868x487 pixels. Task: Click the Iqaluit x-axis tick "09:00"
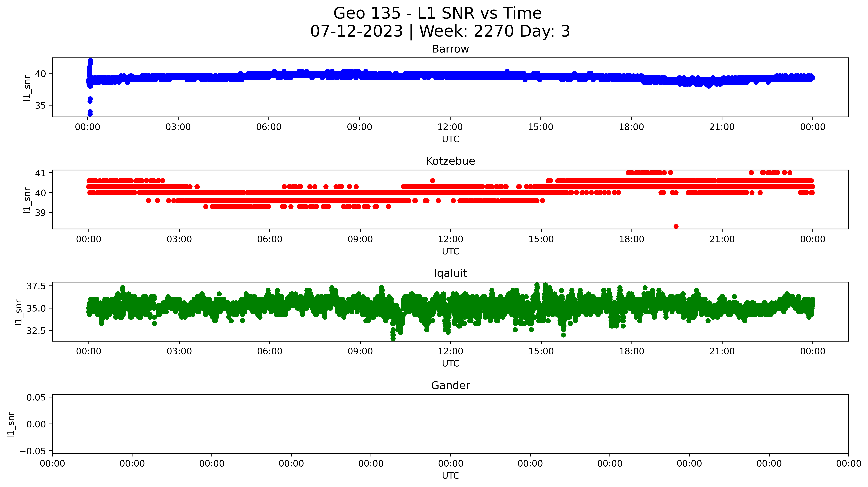[x=360, y=351]
